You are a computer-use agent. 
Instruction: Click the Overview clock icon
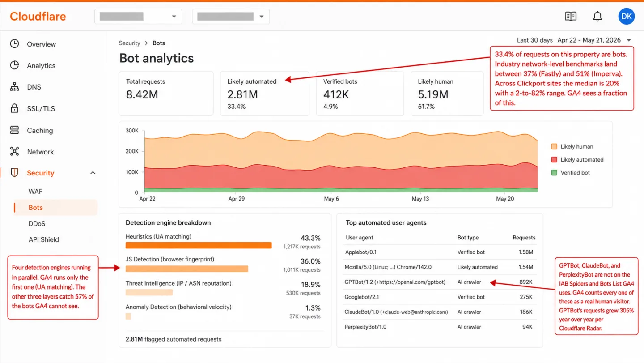click(15, 44)
